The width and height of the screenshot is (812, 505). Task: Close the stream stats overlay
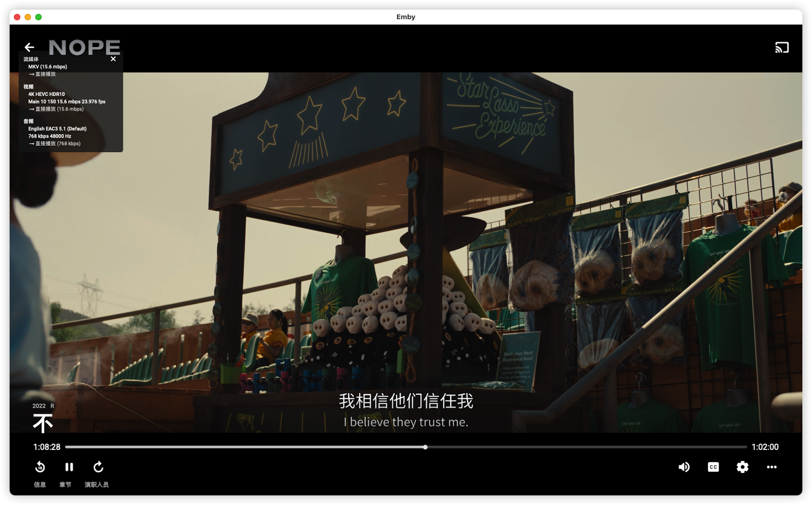pyautogui.click(x=113, y=59)
